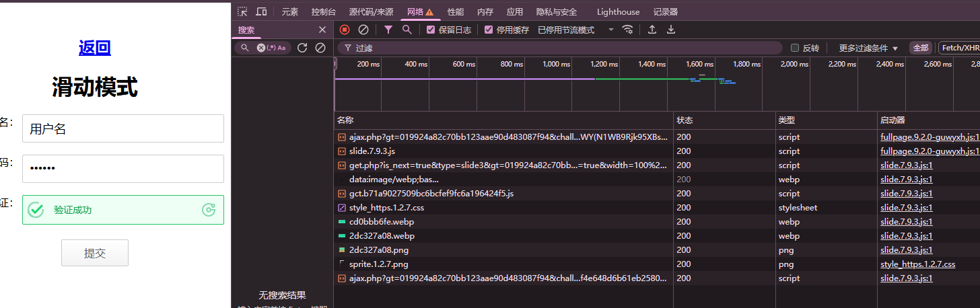980x308 pixels.
Task: Click the password input field
Action: pyautogui.click(x=123, y=169)
